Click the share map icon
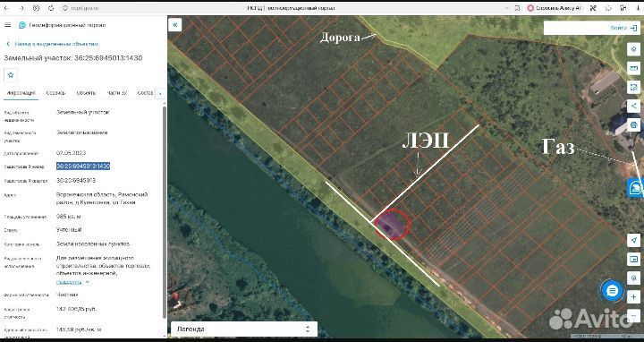Screen dimensions: 644x342 [x=634, y=106]
